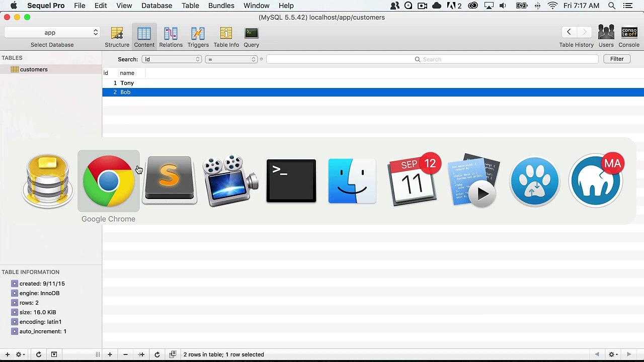Open the Help menu

coord(286,6)
